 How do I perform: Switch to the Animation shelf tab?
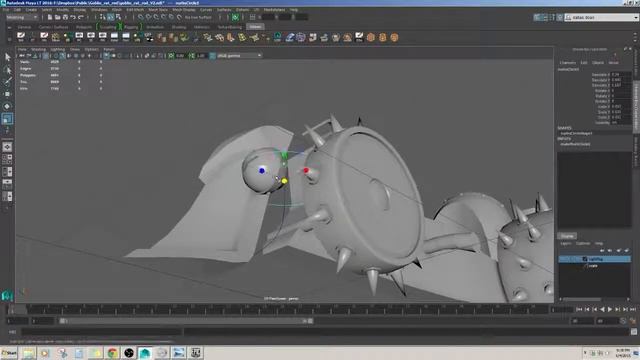click(x=155, y=27)
